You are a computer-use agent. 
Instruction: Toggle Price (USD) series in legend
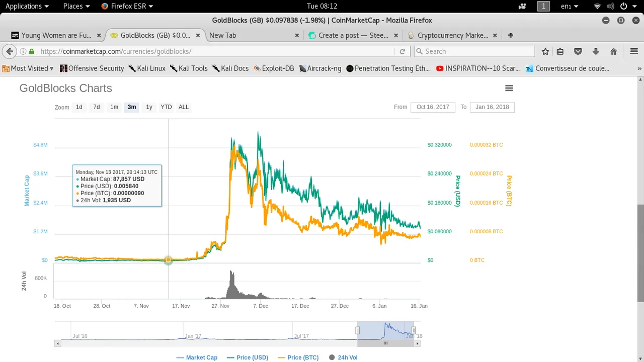tap(248, 357)
